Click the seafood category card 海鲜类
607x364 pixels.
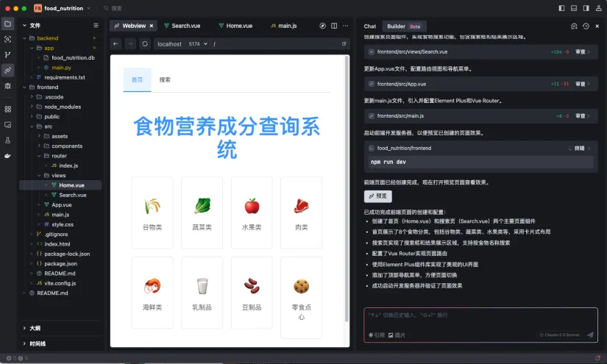[152, 293]
